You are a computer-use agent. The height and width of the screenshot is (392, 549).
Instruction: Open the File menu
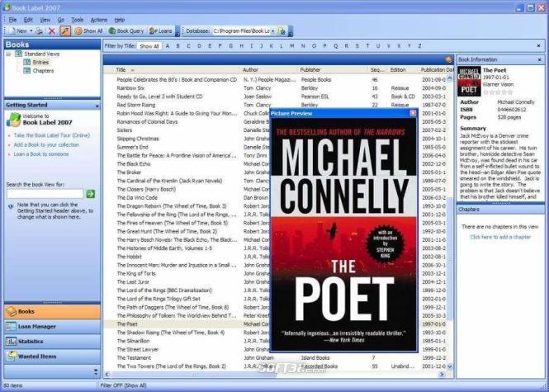pyautogui.click(x=12, y=20)
